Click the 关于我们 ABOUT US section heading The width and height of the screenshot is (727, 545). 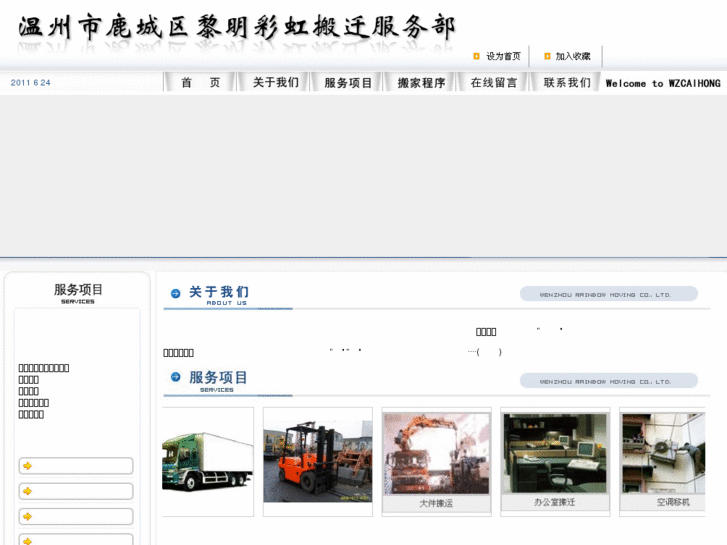point(219,295)
